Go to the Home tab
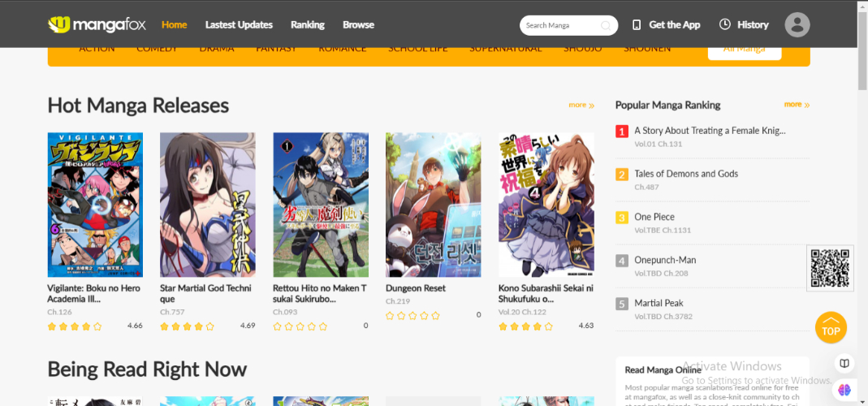Image resolution: width=868 pixels, height=406 pixels. tap(175, 25)
